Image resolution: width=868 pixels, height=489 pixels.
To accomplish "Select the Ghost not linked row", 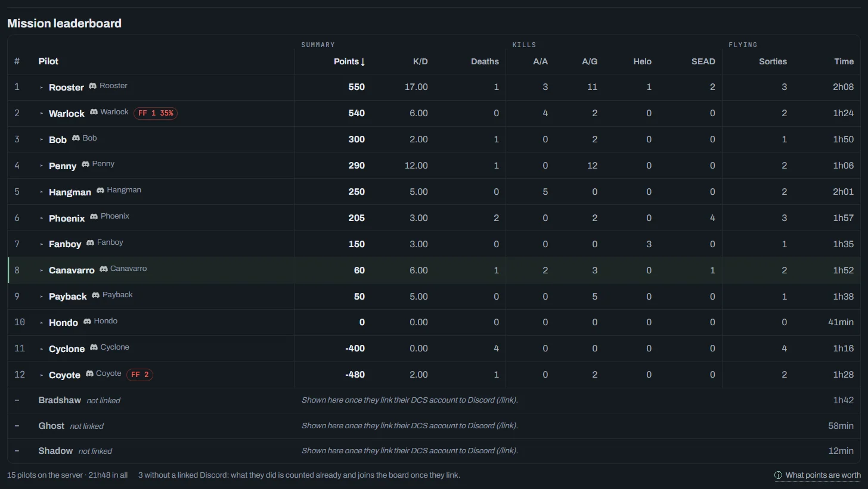I will [x=434, y=426].
